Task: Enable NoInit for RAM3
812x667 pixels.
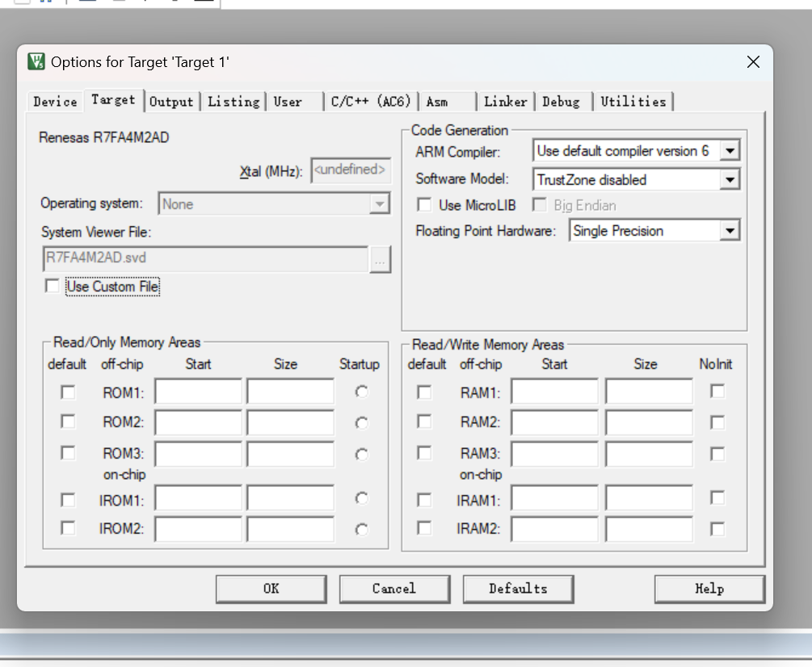Action: pyautogui.click(x=717, y=455)
